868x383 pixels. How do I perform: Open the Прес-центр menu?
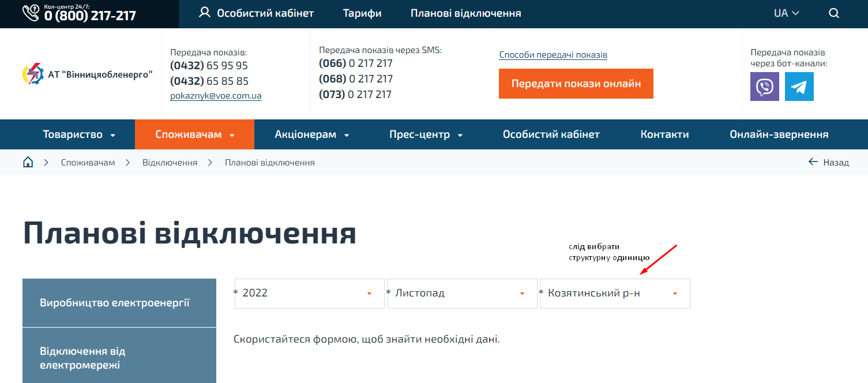(x=421, y=134)
